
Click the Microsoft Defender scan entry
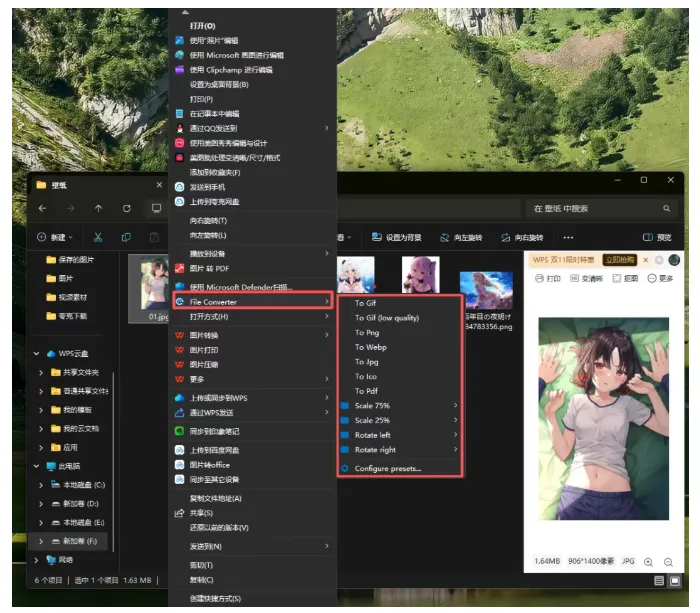tap(252, 287)
